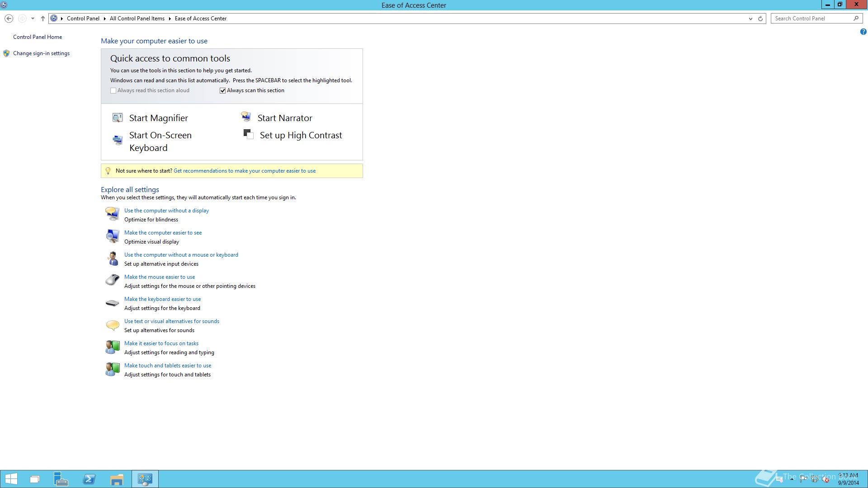Click the Start Magnifier icon
Screen dimensions: 868x488
[118, 118]
